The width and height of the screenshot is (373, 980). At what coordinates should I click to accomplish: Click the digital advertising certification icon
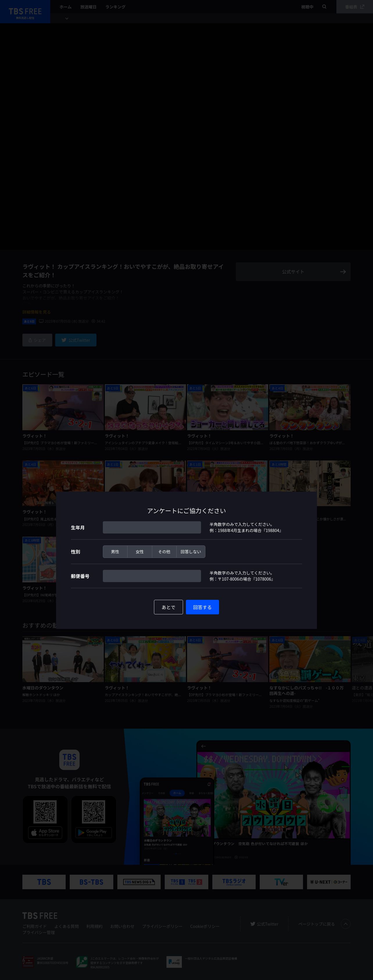pos(174,962)
